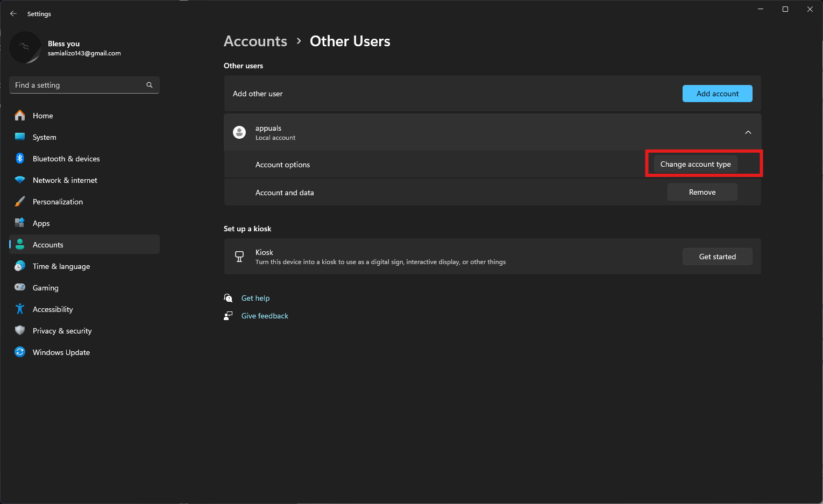Select the Privacy & security shield icon

click(x=20, y=331)
